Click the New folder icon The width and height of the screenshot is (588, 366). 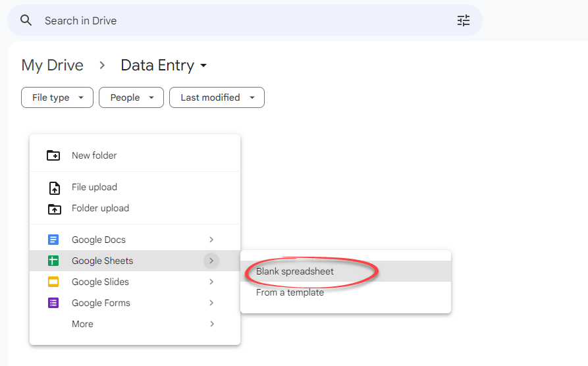click(53, 155)
